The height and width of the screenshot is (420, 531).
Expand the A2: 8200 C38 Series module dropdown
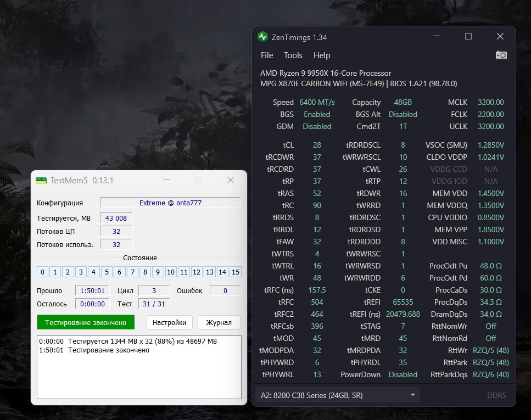(x=337, y=395)
